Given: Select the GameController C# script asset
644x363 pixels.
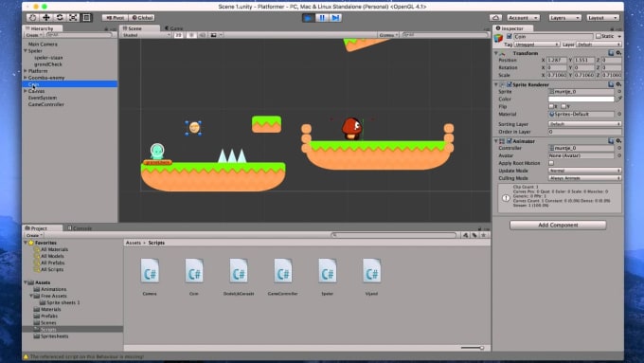Looking at the screenshot, I should tap(283, 271).
